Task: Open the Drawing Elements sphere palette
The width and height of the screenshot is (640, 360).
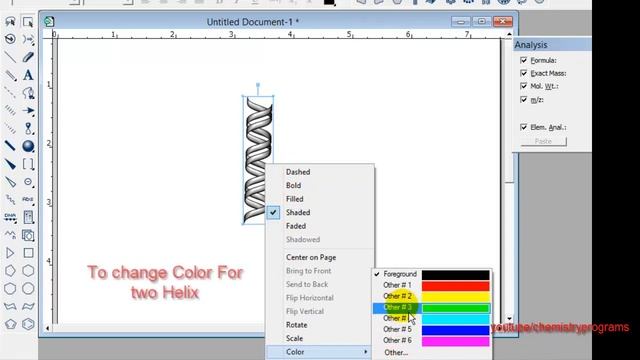Action: [x=28, y=146]
